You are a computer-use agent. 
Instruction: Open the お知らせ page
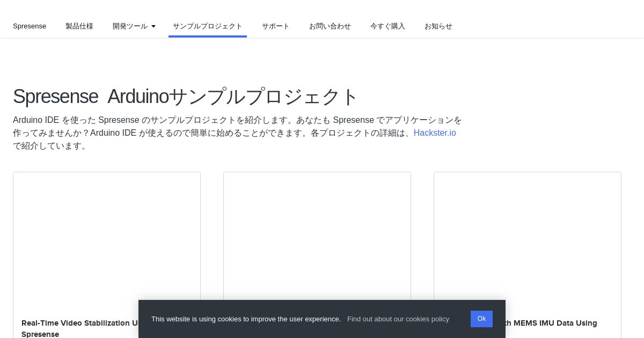(438, 26)
